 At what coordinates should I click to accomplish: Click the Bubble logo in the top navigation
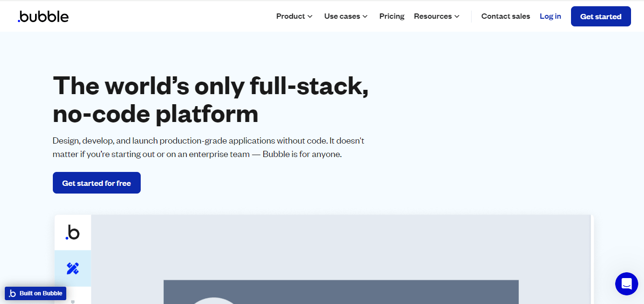(43, 16)
